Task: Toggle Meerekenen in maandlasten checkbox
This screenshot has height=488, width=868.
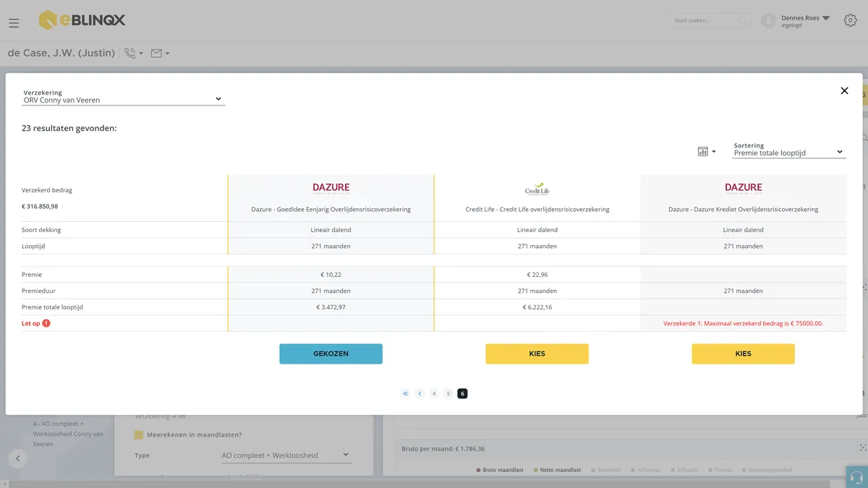Action: (139, 435)
